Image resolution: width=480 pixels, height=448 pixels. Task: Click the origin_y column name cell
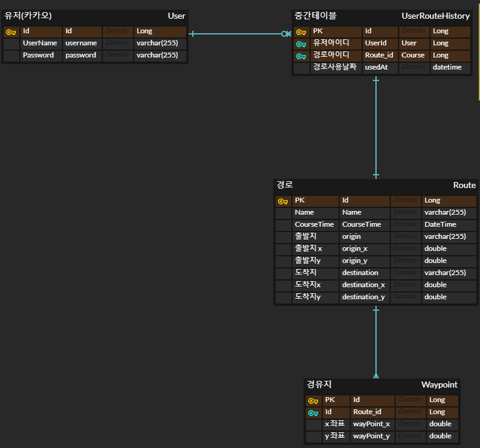(x=365, y=262)
